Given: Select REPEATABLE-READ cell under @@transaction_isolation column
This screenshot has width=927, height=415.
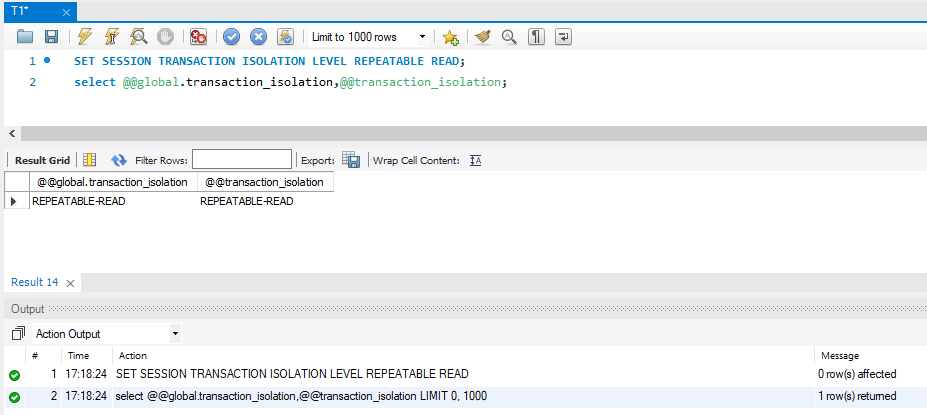Looking at the screenshot, I should pos(265,201).
